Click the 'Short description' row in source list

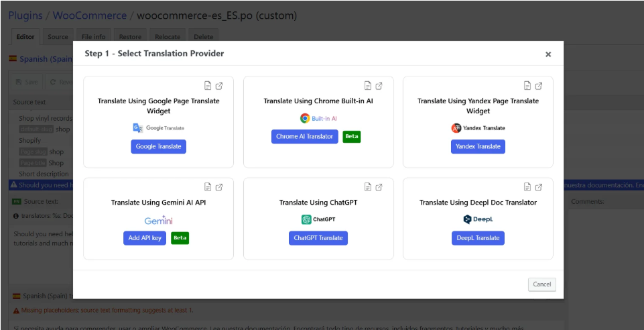pos(44,174)
